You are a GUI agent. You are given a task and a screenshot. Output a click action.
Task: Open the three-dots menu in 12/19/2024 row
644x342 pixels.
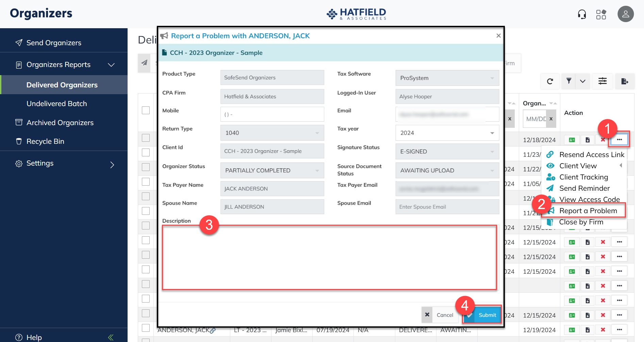[x=619, y=330]
